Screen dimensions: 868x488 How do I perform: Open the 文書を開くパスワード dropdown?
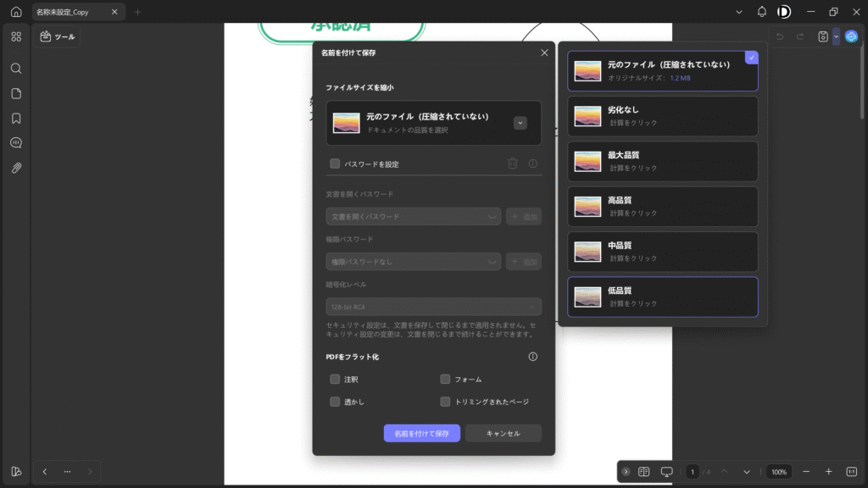[413, 217]
